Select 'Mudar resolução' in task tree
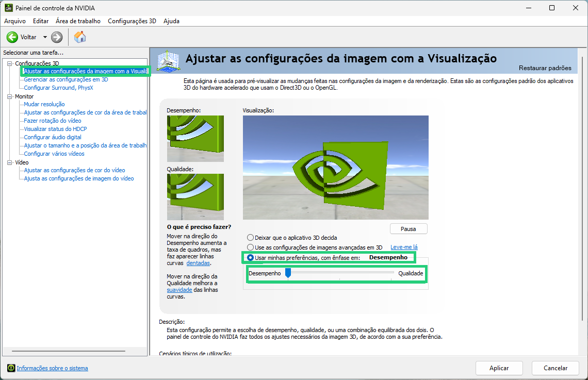 [x=44, y=104]
